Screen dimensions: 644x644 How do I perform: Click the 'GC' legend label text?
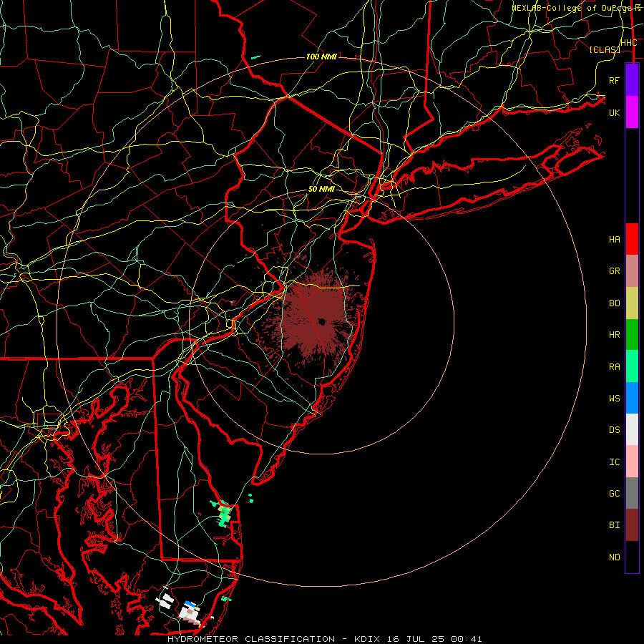pyautogui.click(x=615, y=494)
